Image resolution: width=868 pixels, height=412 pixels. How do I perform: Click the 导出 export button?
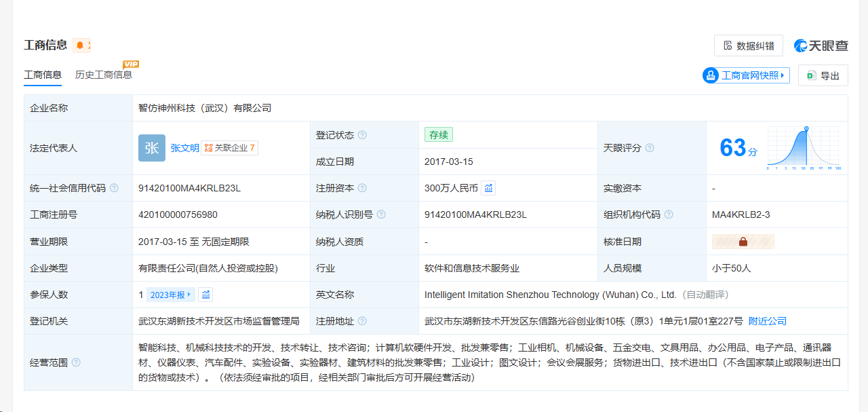(x=823, y=76)
